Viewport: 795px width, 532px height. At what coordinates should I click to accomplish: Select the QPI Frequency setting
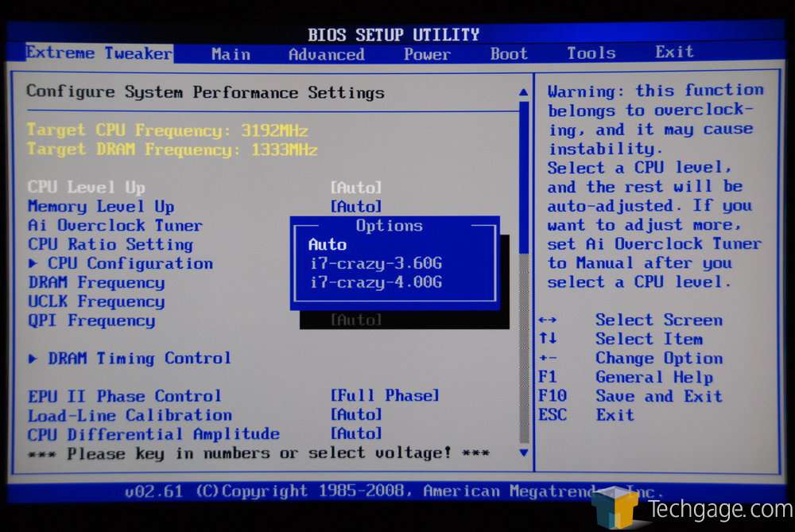coord(91,320)
